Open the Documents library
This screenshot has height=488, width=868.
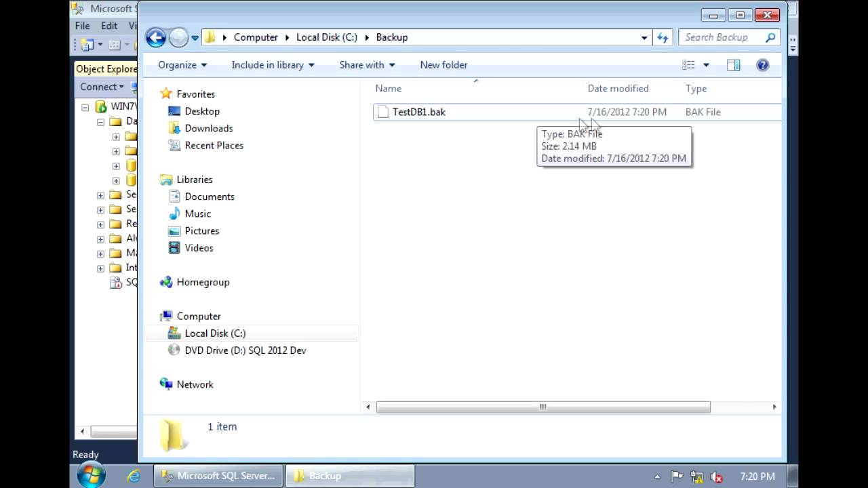(209, 197)
